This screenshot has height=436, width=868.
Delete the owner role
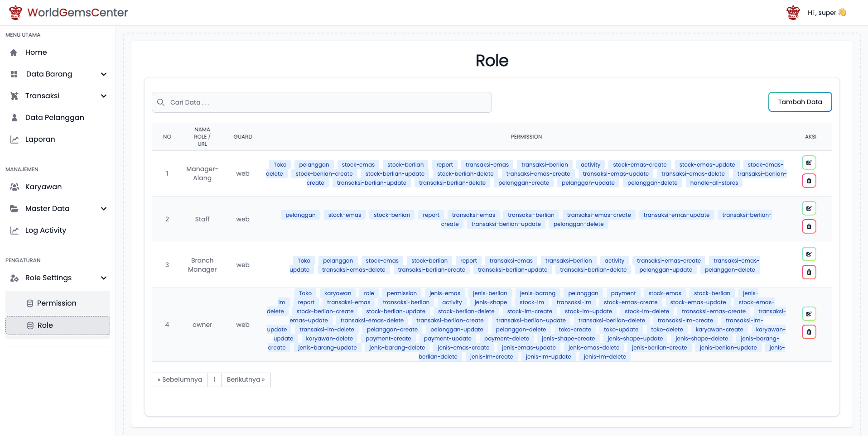tap(809, 332)
